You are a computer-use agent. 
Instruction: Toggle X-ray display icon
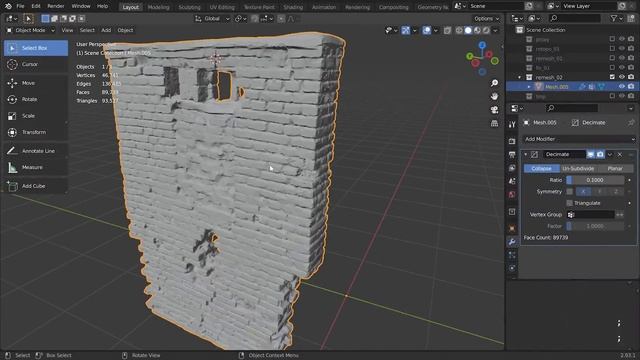[x=447, y=30]
